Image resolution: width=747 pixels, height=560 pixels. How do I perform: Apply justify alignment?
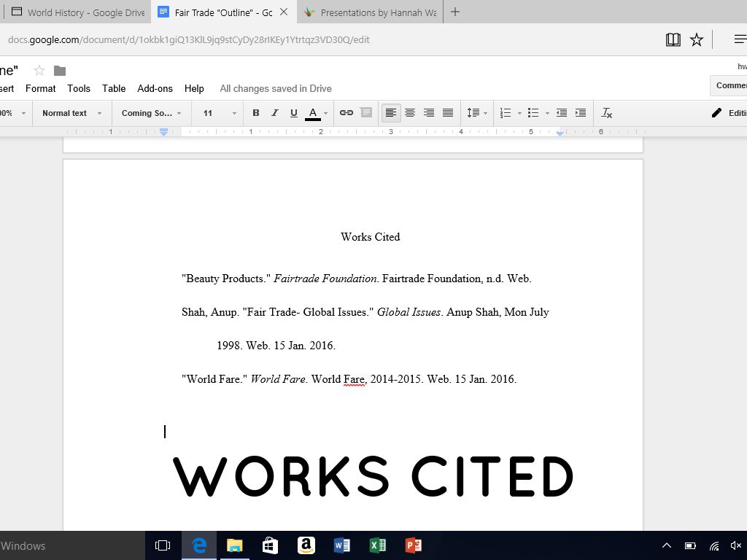448,113
